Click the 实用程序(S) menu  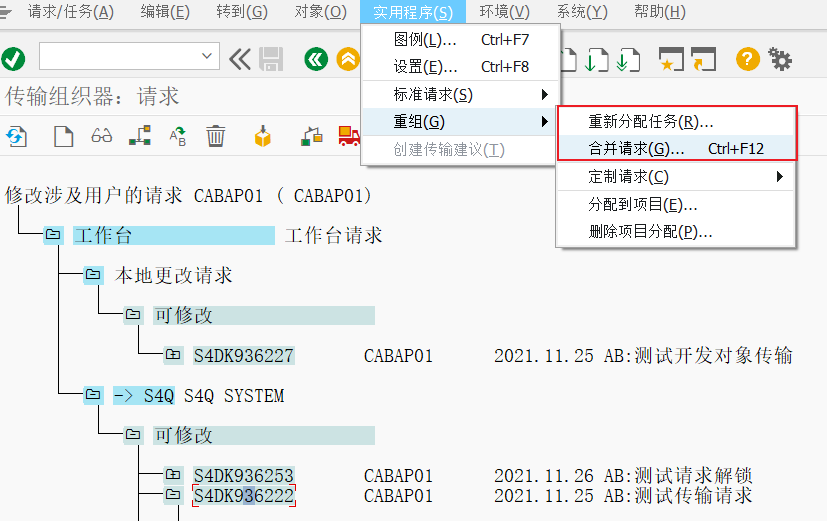[413, 12]
